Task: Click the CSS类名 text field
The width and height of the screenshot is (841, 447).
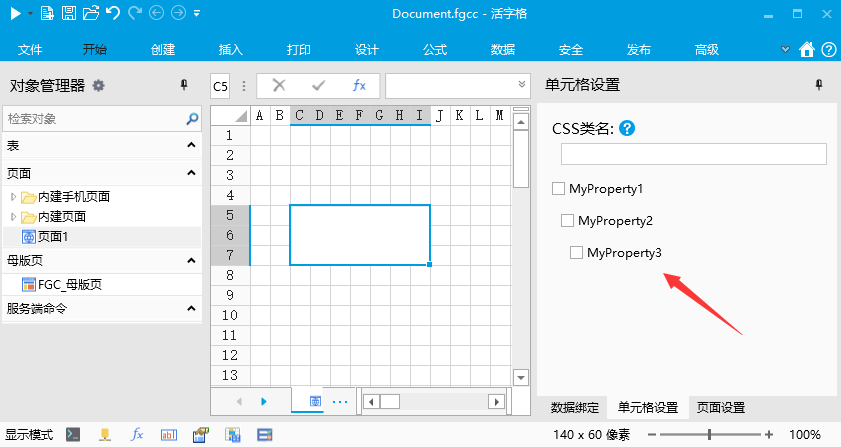Action: pos(694,154)
